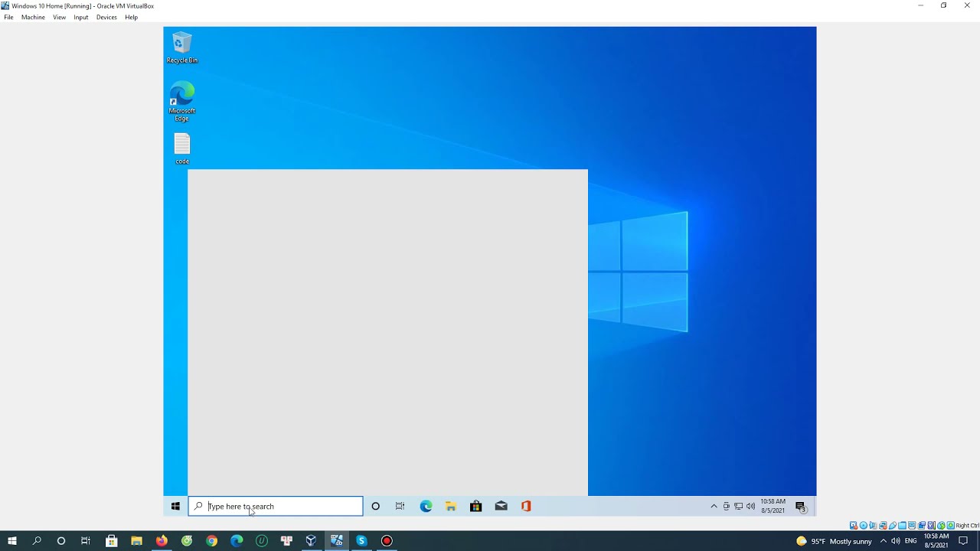Open Chrome on the host taskbar

click(x=211, y=540)
